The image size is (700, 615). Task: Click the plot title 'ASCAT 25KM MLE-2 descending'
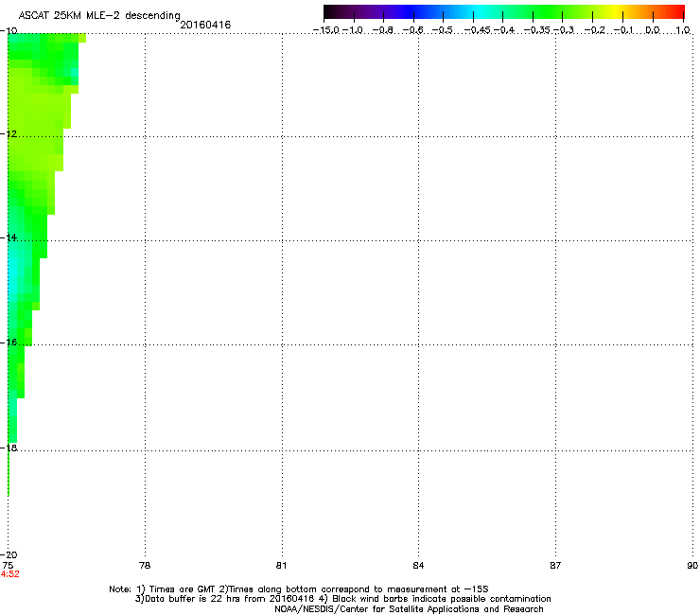[x=99, y=15]
